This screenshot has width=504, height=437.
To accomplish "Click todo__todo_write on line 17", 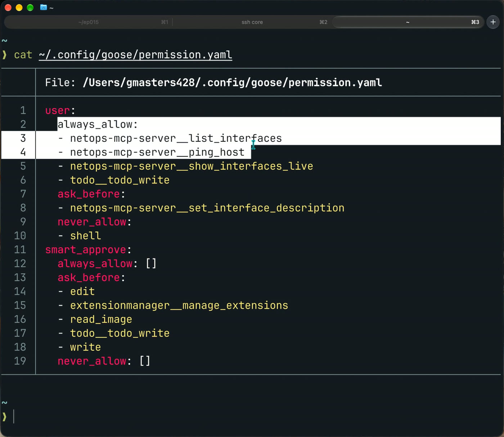I will pos(120,333).
